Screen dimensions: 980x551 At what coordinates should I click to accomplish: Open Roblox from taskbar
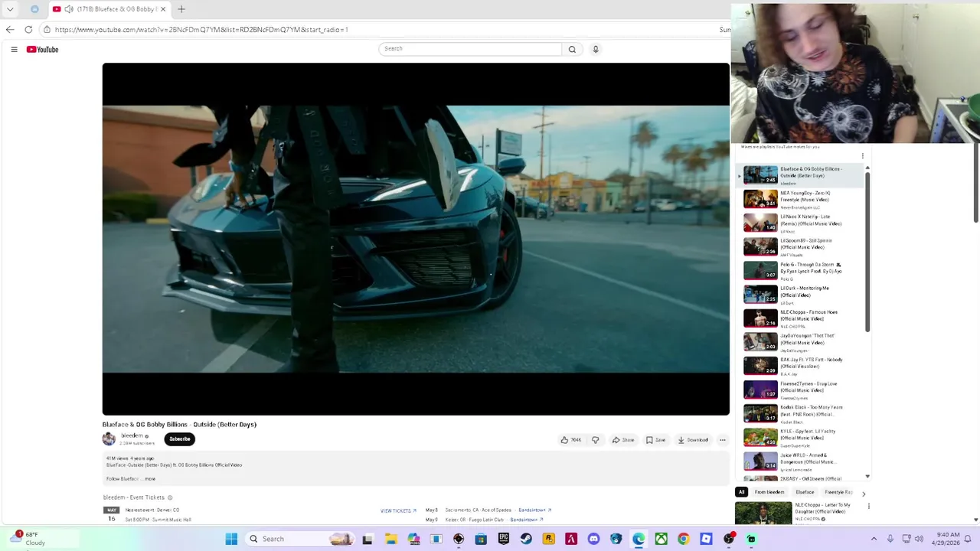[706, 539]
